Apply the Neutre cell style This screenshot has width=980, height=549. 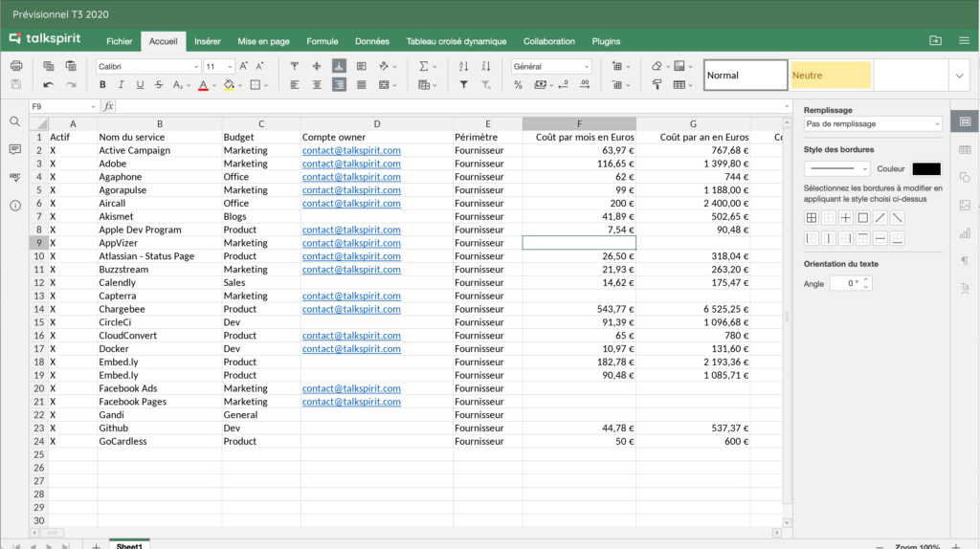(x=830, y=76)
